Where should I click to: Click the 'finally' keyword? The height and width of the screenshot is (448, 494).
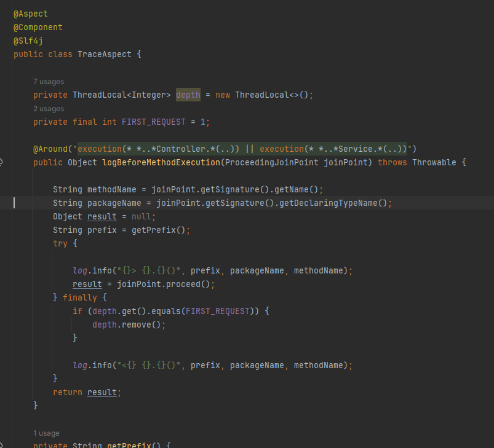(x=80, y=298)
